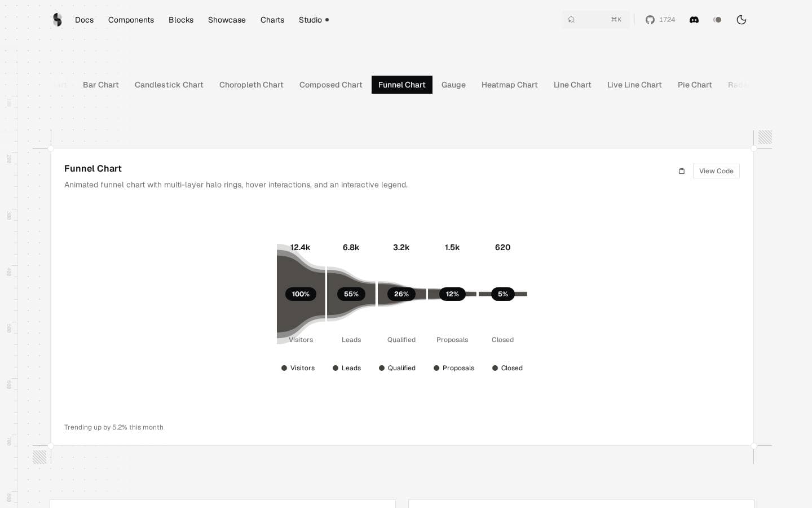Copy the Funnel Chart with clipboard icon
The width and height of the screenshot is (812, 508).
pyautogui.click(x=682, y=171)
